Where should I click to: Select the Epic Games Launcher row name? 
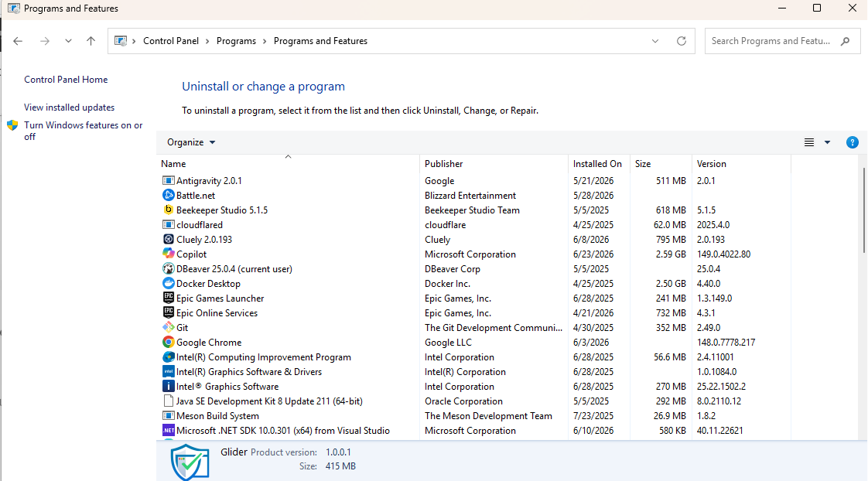tap(220, 298)
